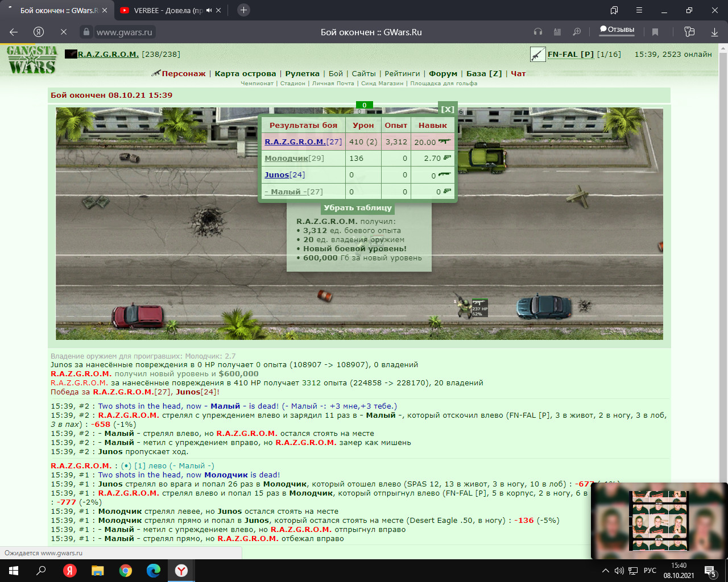This screenshot has width=728, height=582.
Task: Open the Windows notification center
Action: 710,571
